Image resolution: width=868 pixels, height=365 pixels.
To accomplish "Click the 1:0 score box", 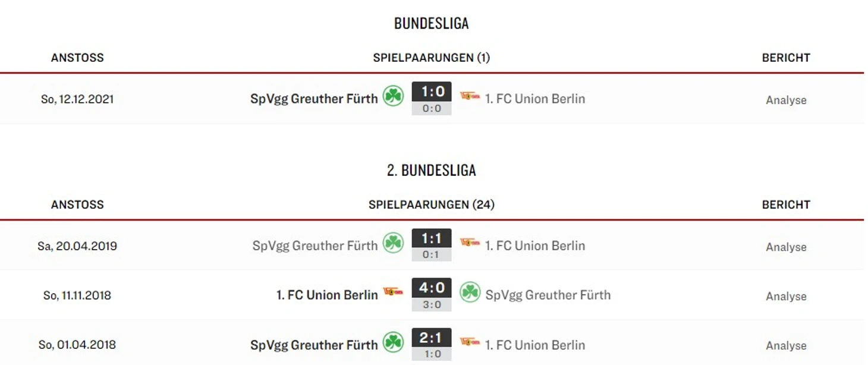I will (432, 92).
